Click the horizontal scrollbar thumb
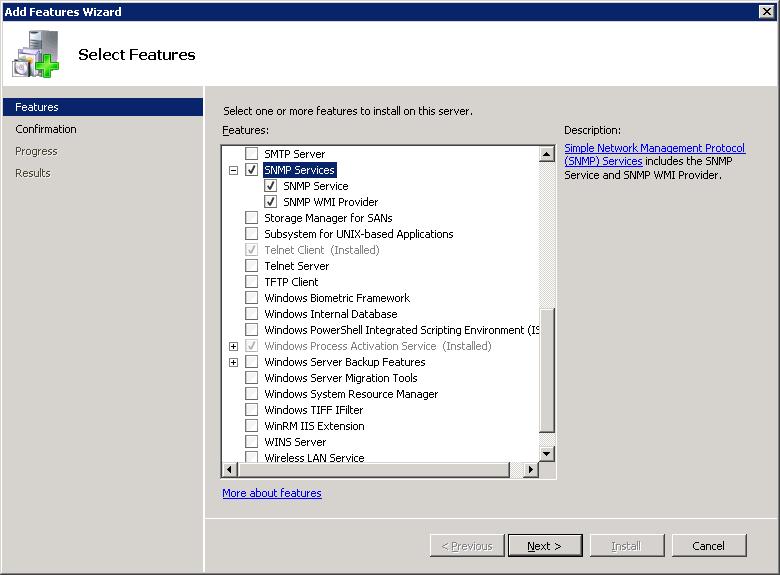The height and width of the screenshot is (575, 780). (374, 469)
